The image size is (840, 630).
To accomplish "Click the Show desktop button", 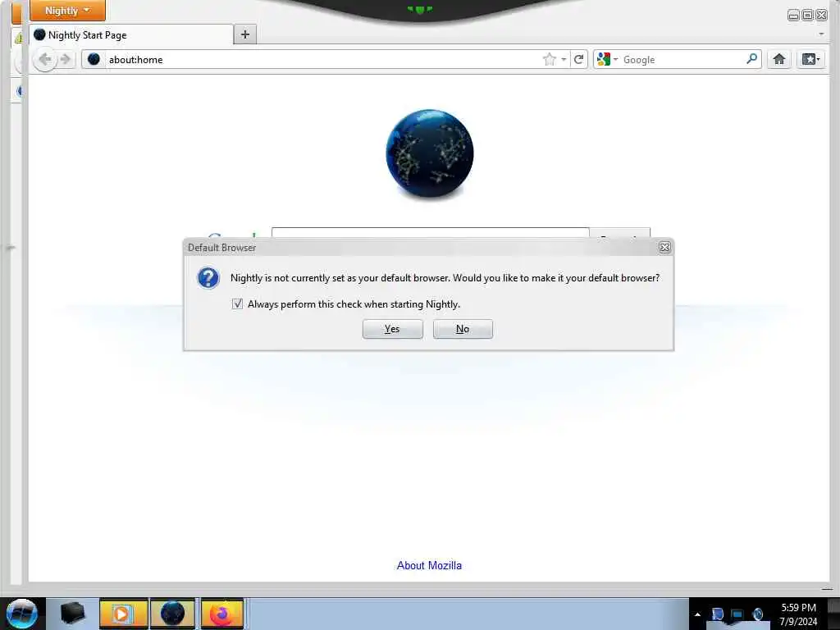I will pos(834,614).
